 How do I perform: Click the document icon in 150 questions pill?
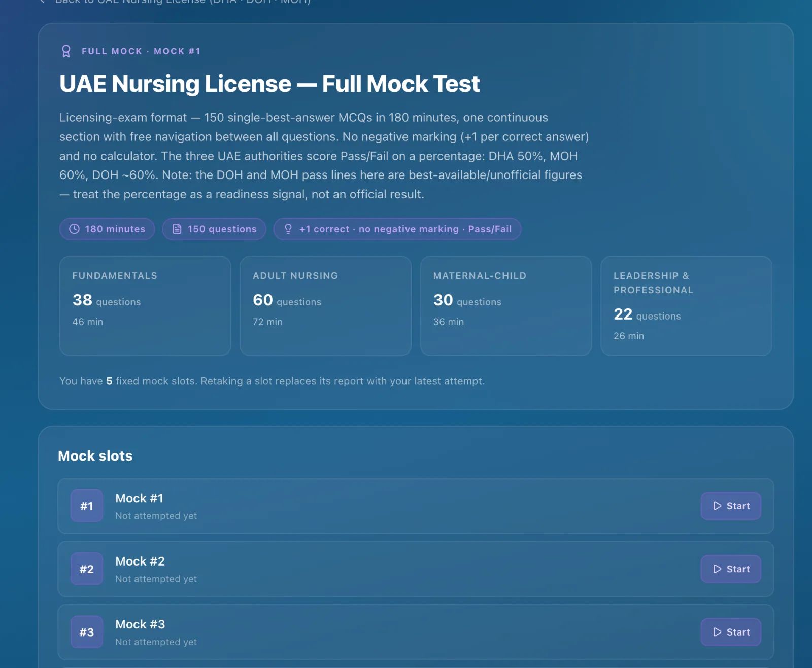coord(177,229)
